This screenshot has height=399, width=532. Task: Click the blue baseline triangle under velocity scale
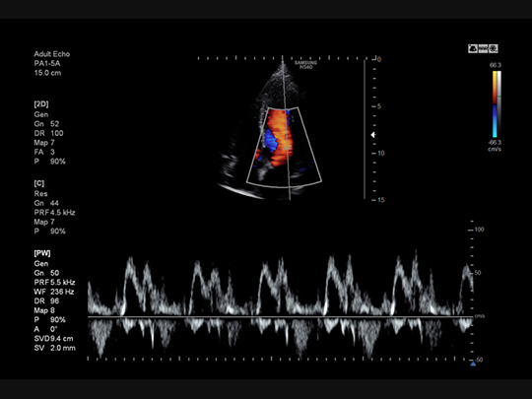pos(473,364)
